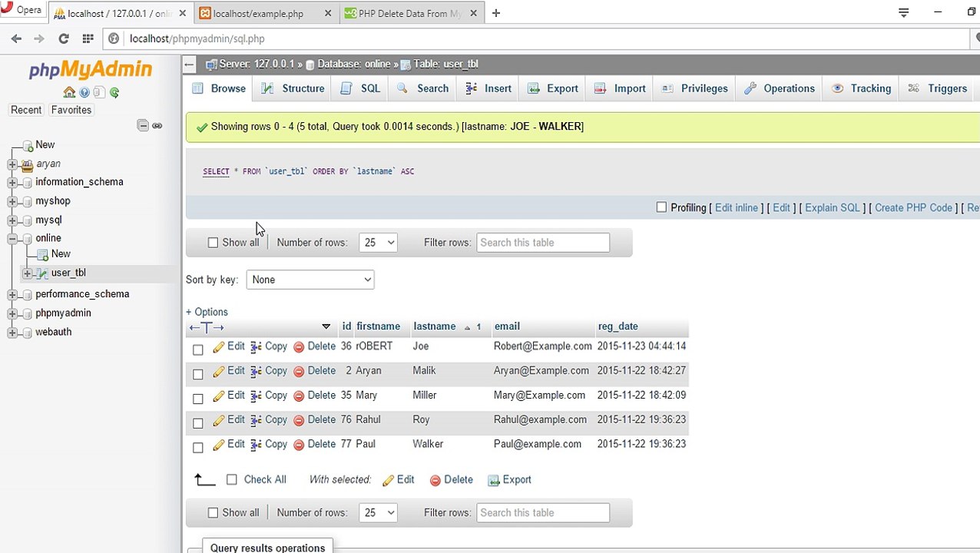Open the Recent sidebar tab
The image size is (980, 553).
(x=26, y=110)
